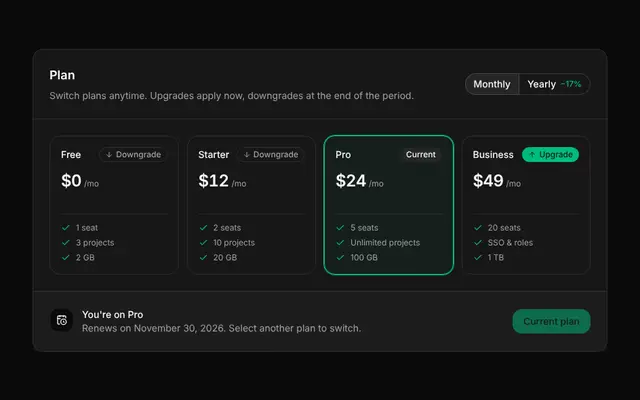Click the 'SSO & roles' feature text

510,242
